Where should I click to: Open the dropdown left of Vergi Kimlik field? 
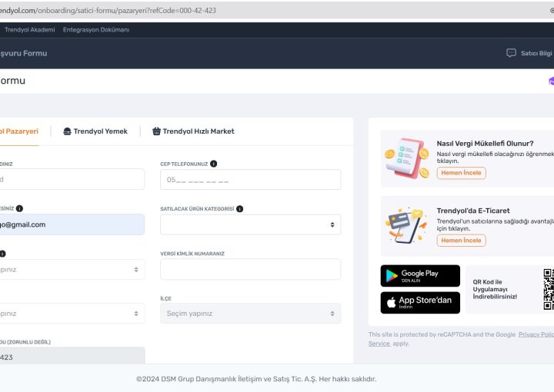(72, 270)
